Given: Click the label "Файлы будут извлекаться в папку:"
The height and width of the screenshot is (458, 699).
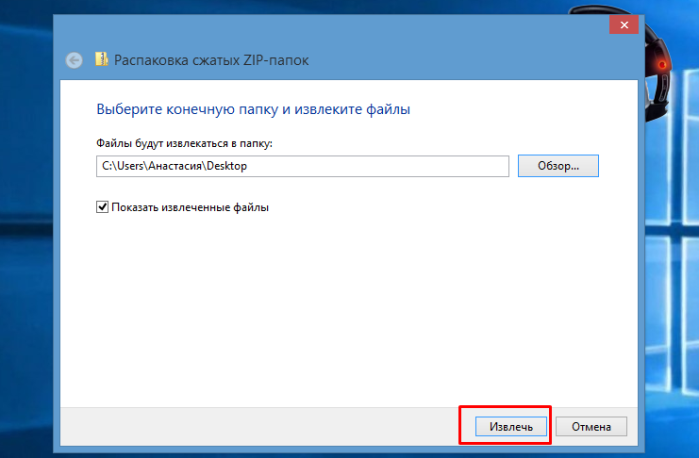Looking at the screenshot, I should pos(184,144).
